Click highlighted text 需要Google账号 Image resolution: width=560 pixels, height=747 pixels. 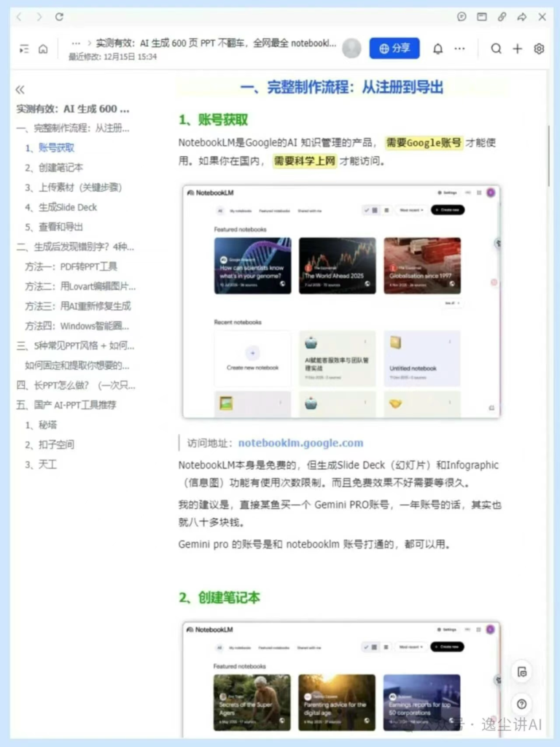pos(424,142)
